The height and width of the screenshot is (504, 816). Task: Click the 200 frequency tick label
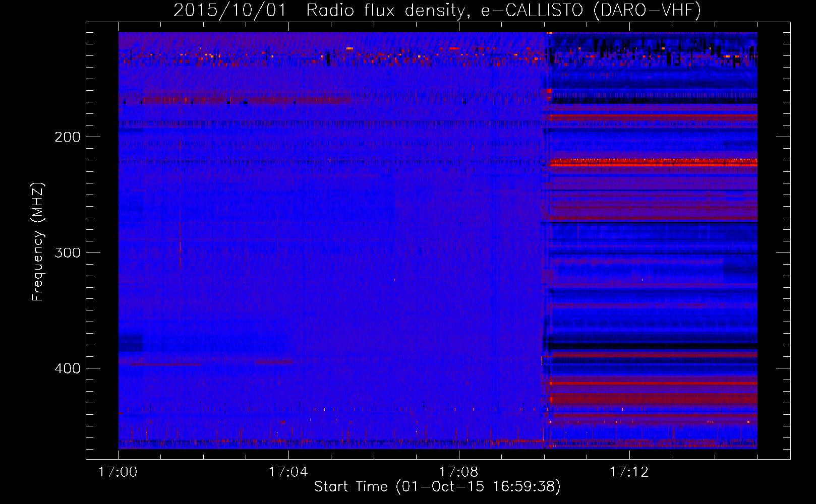coord(68,137)
